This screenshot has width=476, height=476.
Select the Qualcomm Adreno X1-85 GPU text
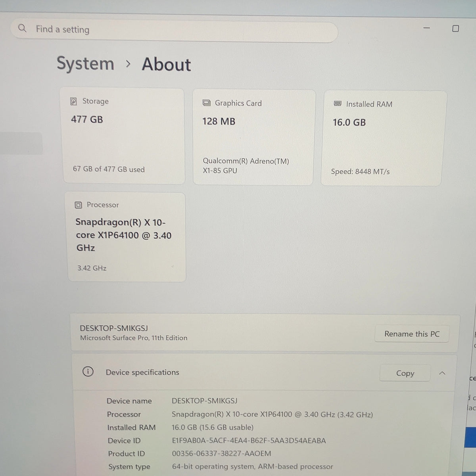246,166
